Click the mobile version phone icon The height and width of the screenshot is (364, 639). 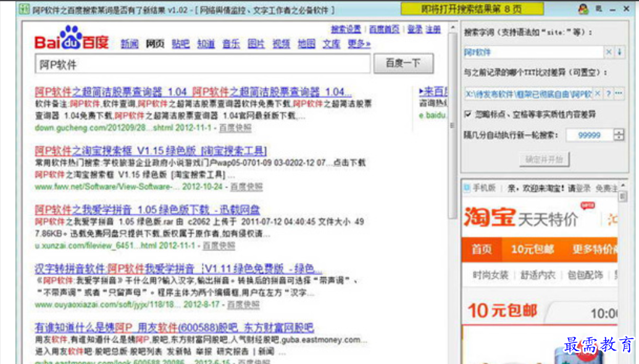coord(467,188)
